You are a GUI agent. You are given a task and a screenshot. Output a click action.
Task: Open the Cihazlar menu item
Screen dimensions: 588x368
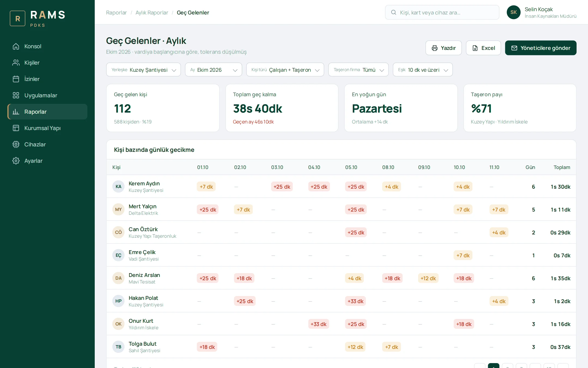pos(47,144)
